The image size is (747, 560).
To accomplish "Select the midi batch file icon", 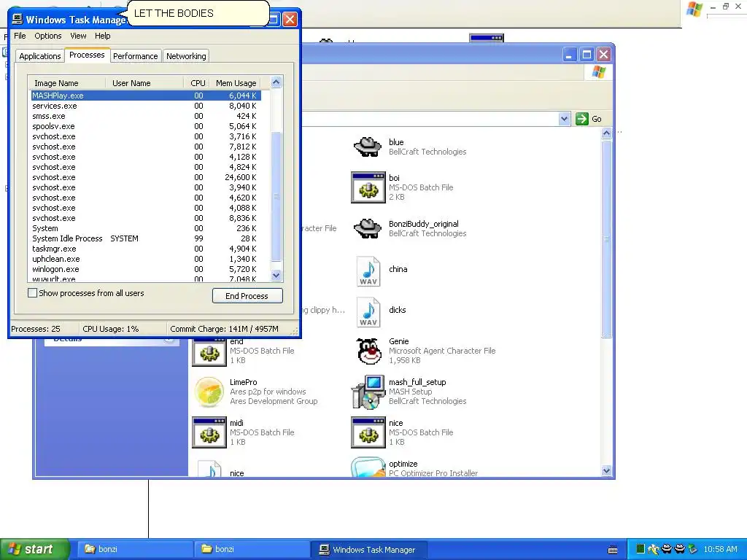I will click(209, 433).
